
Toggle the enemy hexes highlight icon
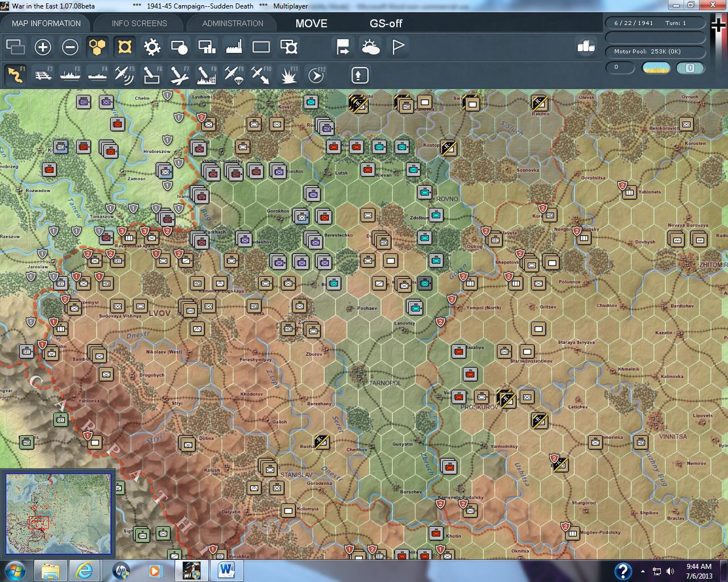coord(125,47)
